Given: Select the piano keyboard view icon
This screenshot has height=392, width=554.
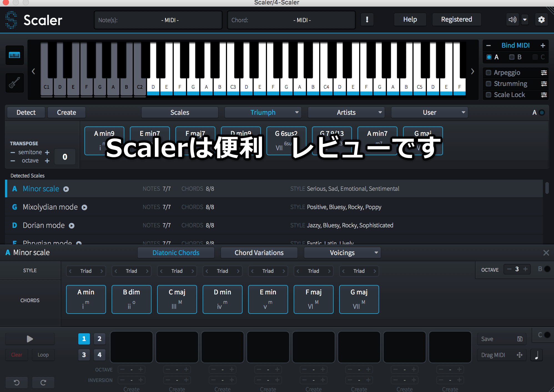Looking at the screenshot, I should 14,55.
